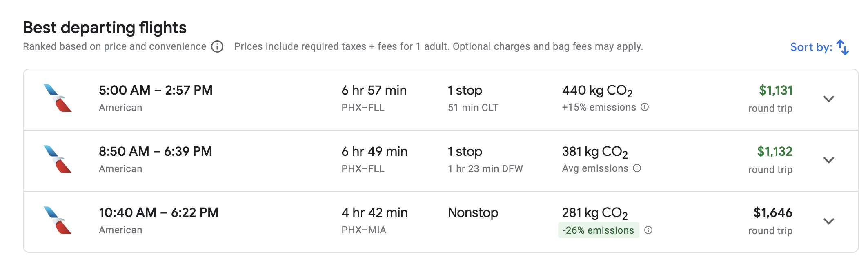Click American logo on 10:40 AM flight
Screen dimensions: 868x270
[x=58, y=221]
